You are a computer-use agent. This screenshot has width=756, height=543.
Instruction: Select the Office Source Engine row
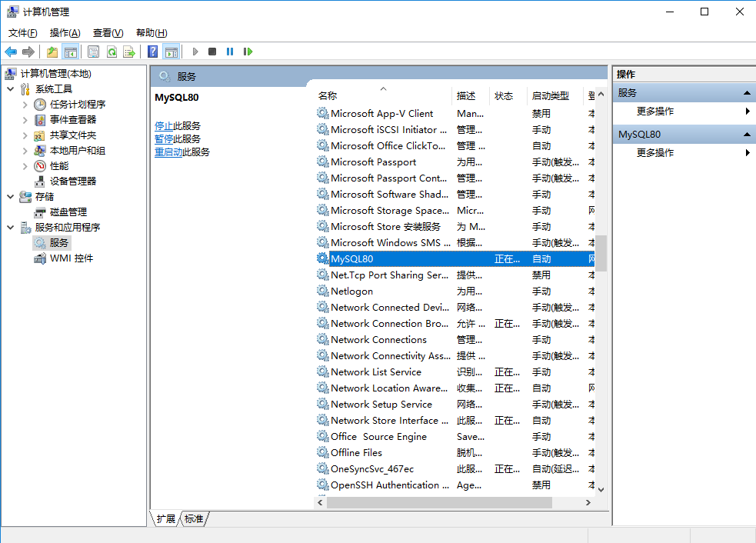[455, 436]
